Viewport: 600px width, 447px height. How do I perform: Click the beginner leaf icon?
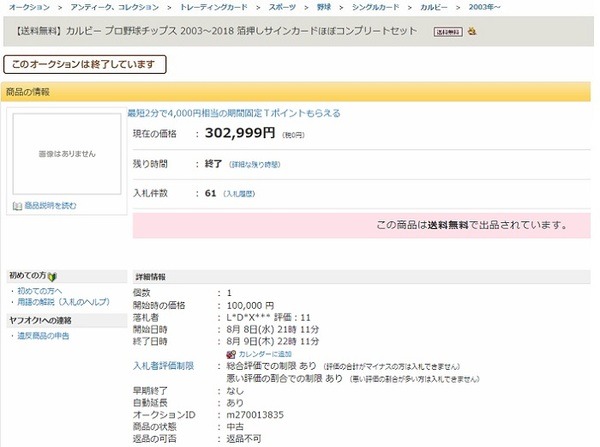point(52,276)
